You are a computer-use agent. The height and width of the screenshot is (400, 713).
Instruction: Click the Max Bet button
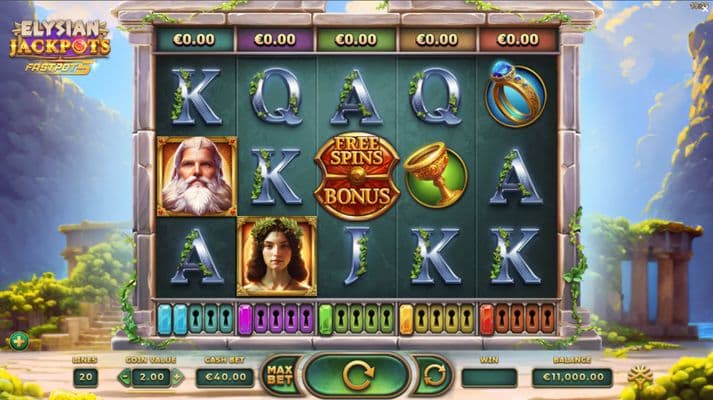point(280,375)
